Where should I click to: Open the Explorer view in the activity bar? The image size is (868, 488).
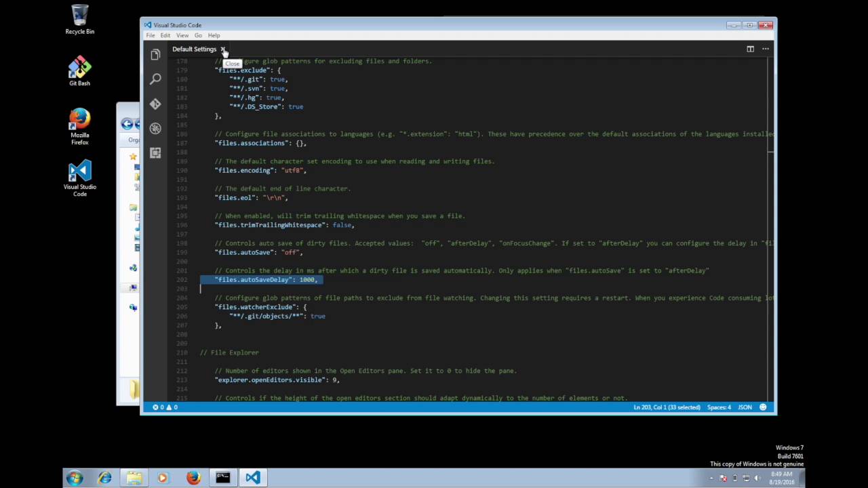(x=155, y=55)
